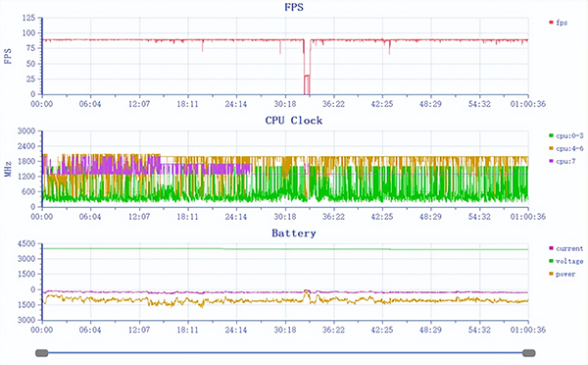Hide the current series in Battery legend

pos(565,248)
